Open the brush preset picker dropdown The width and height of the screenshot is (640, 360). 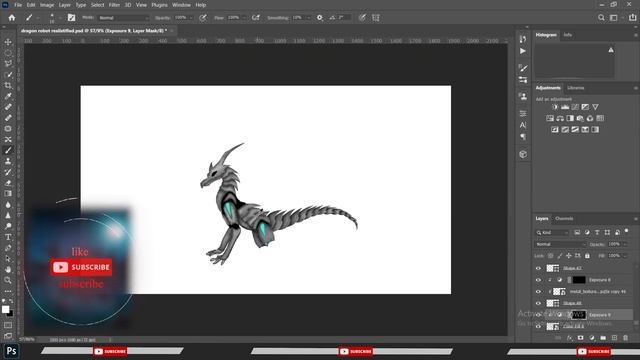point(60,18)
